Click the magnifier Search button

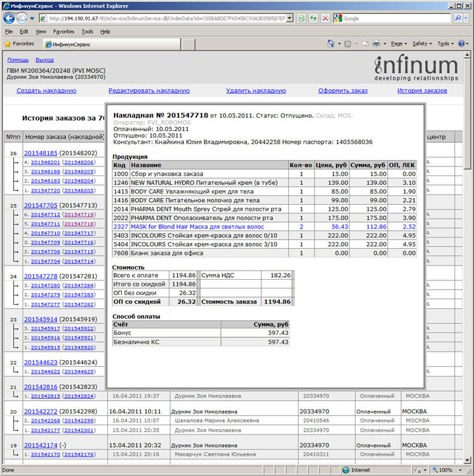pyautogui.click(x=458, y=18)
